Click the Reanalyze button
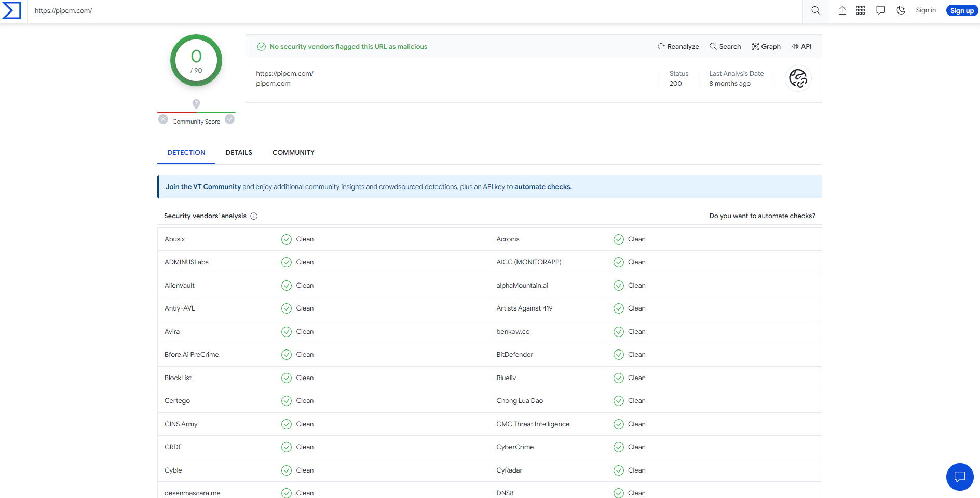 (678, 47)
